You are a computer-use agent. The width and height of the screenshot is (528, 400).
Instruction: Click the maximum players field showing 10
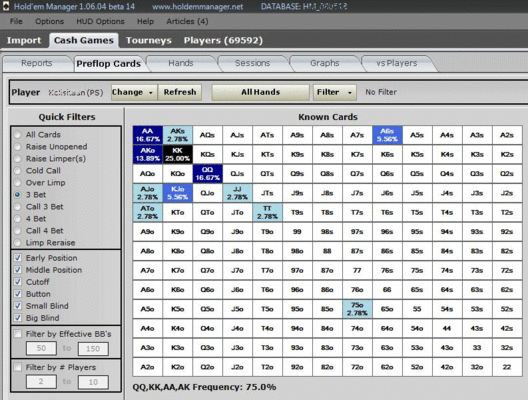[93, 382]
